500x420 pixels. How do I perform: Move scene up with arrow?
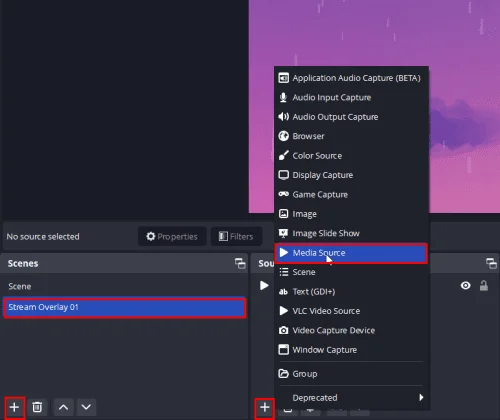point(63,407)
